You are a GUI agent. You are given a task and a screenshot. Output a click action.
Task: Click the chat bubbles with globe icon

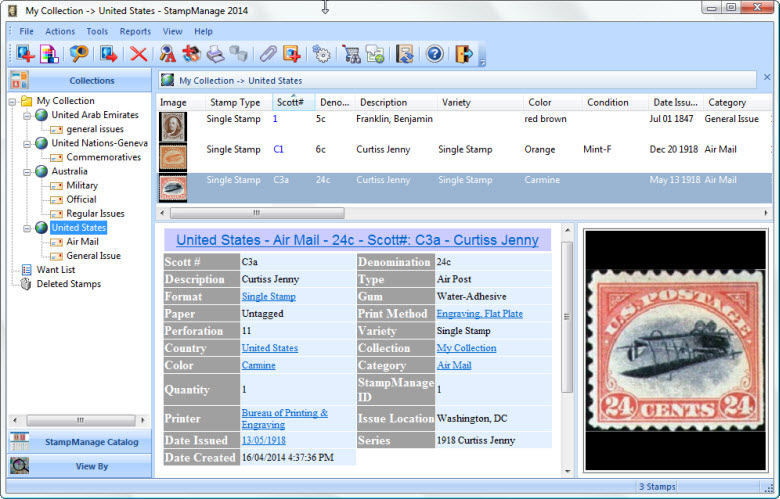coord(375,54)
